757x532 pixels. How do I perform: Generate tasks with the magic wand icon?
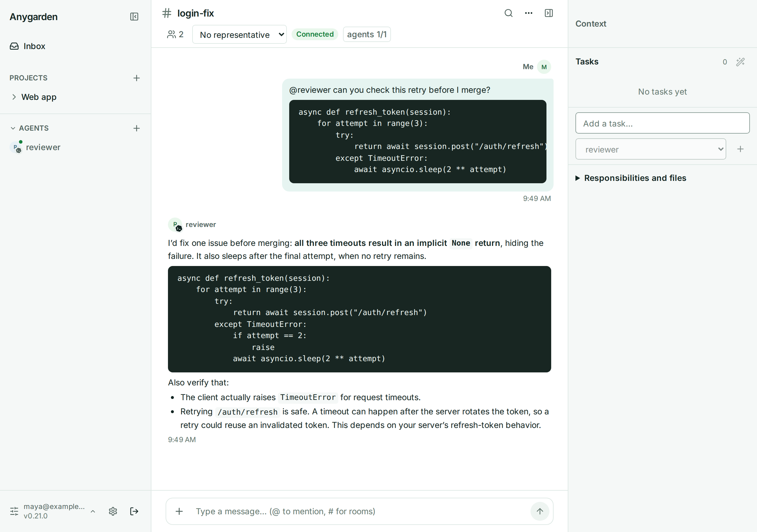740,62
